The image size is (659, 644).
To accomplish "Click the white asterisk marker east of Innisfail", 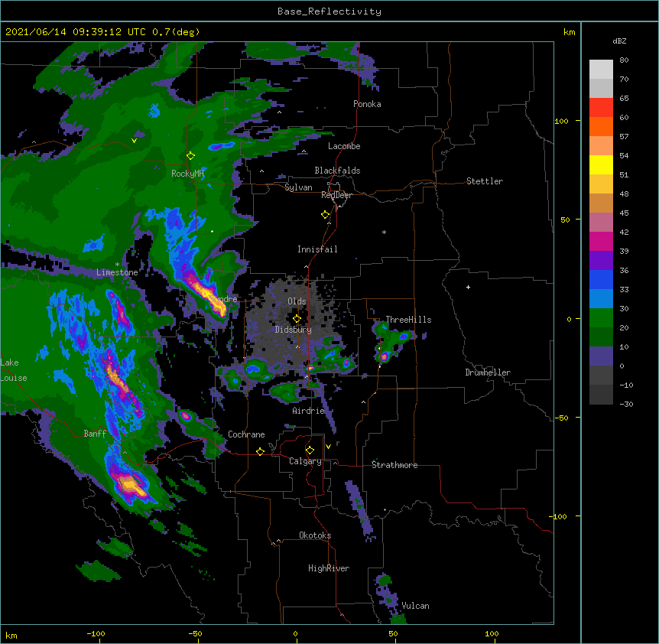I will coord(384,233).
